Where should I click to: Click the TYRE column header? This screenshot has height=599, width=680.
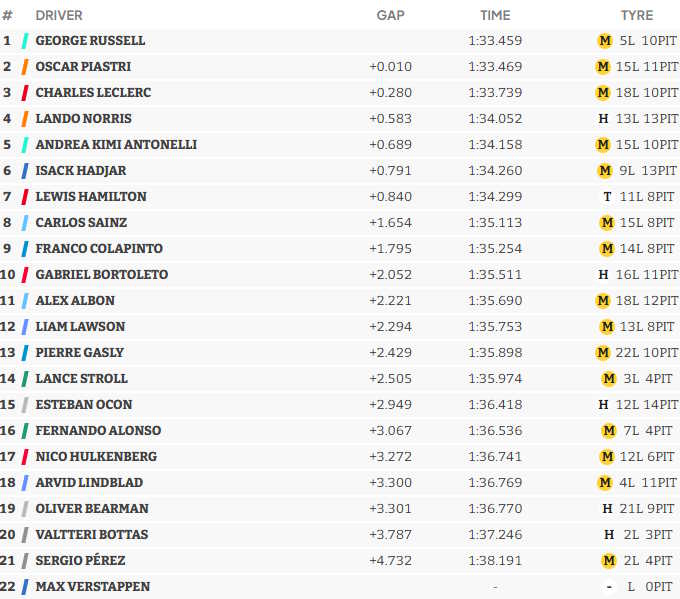tap(636, 15)
